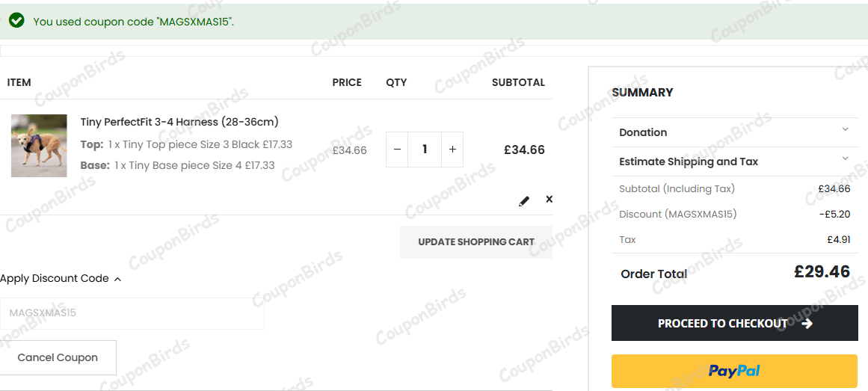Remove the harness item with X icon
Viewport: 868px width, 391px height.
tap(550, 199)
